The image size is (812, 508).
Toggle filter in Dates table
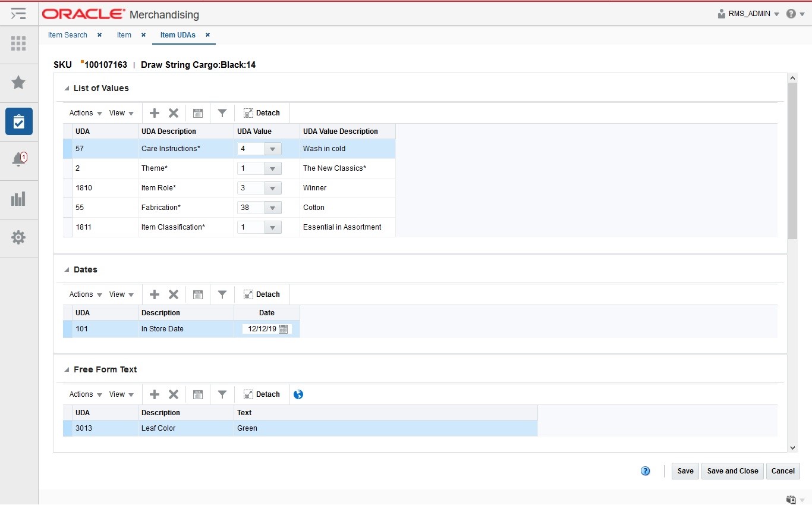pos(222,294)
